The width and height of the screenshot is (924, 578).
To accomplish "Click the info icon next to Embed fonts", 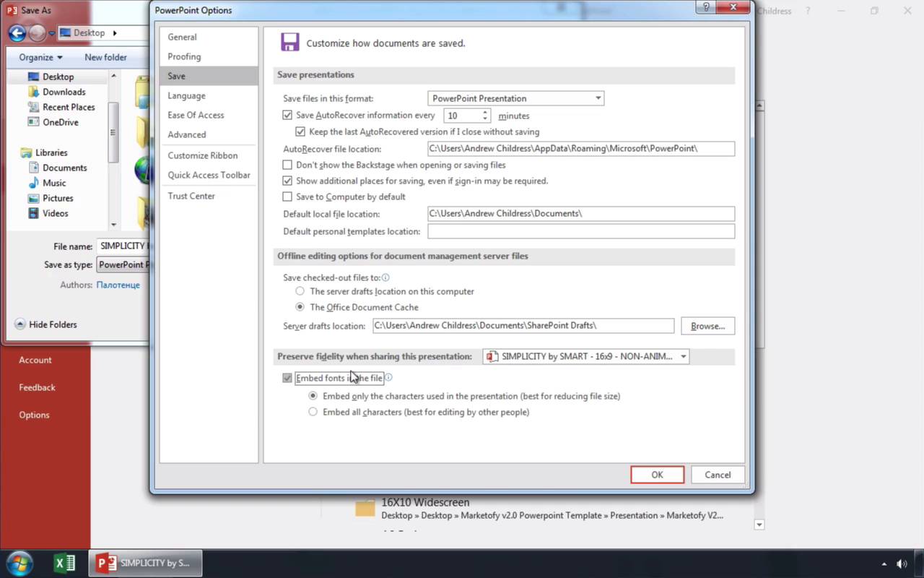I will pos(388,377).
